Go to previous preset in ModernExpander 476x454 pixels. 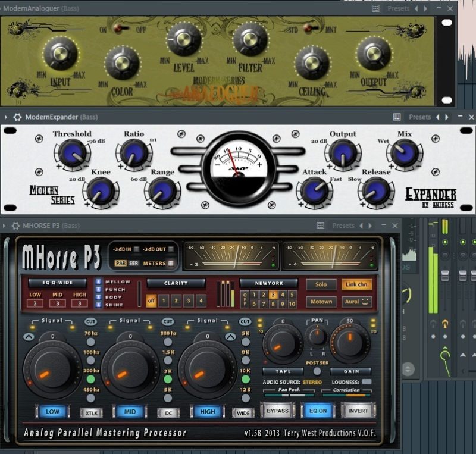438,117
